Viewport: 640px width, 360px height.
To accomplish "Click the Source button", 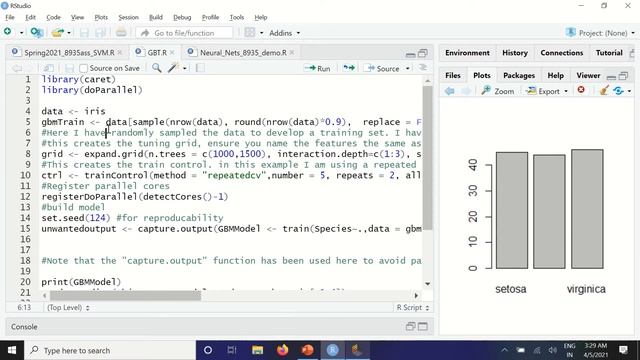I will click(x=381, y=68).
